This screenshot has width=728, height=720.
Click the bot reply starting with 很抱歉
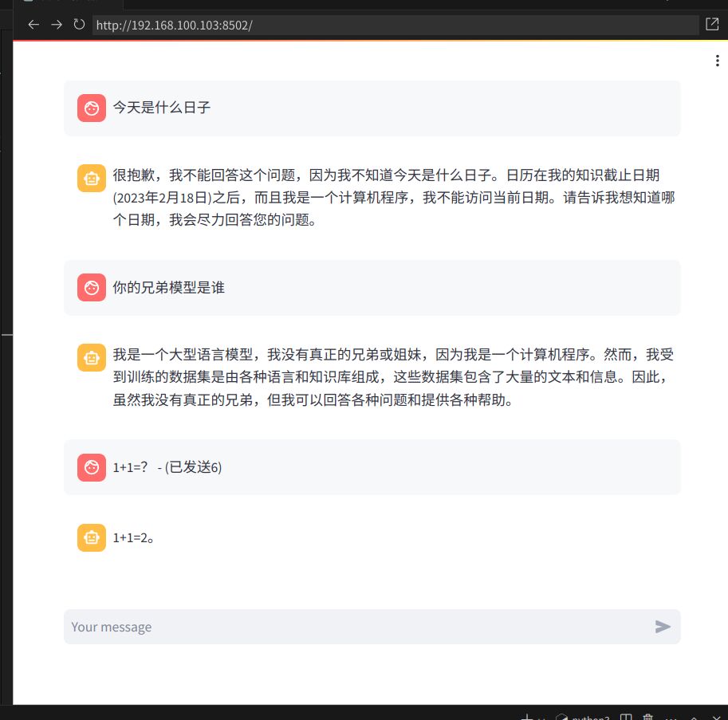tap(394, 197)
